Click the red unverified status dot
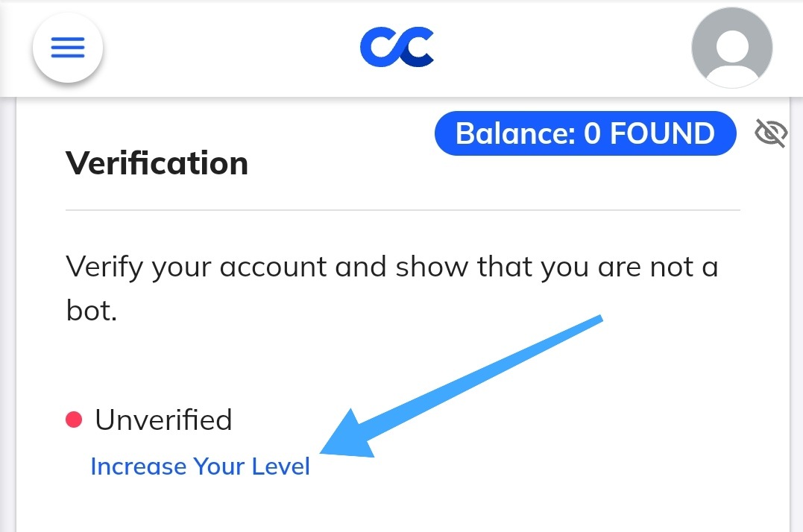Viewport: 803px width, 532px height. click(73, 420)
